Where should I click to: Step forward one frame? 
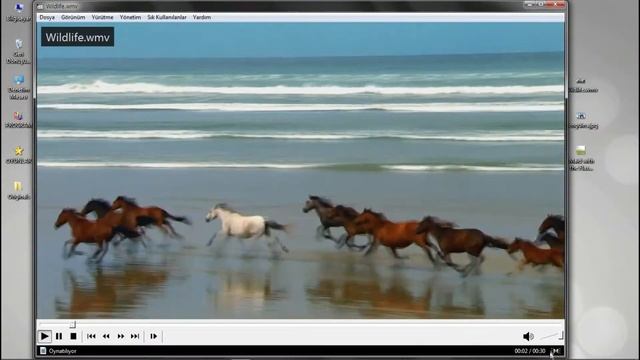(x=153, y=336)
